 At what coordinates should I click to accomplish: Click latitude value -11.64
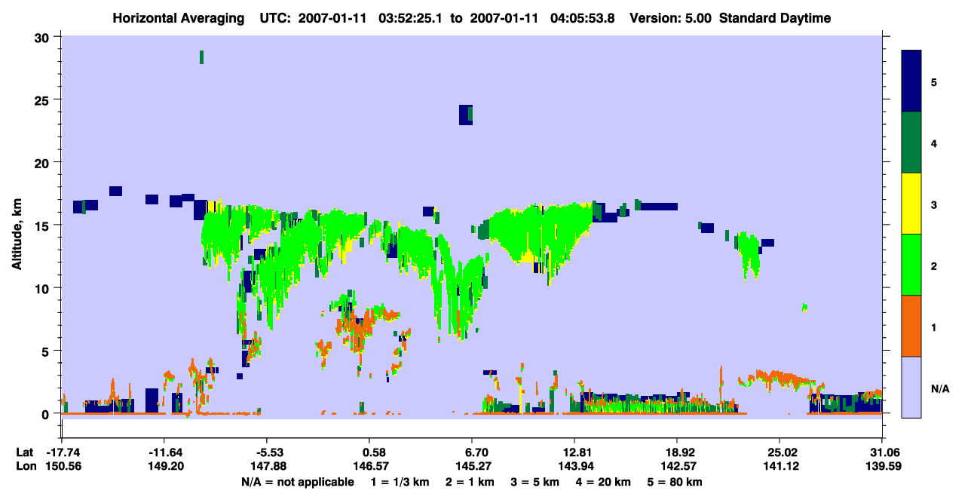[x=164, y=452]
